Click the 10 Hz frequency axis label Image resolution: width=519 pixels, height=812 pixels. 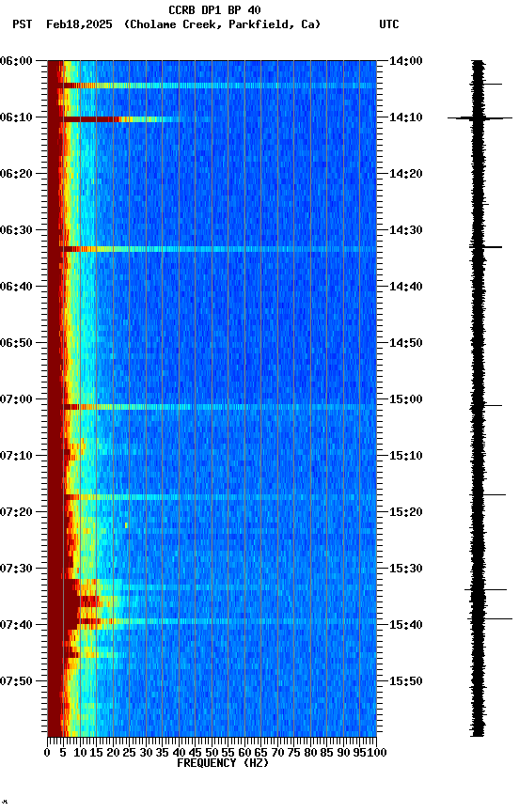pos(80,753)
